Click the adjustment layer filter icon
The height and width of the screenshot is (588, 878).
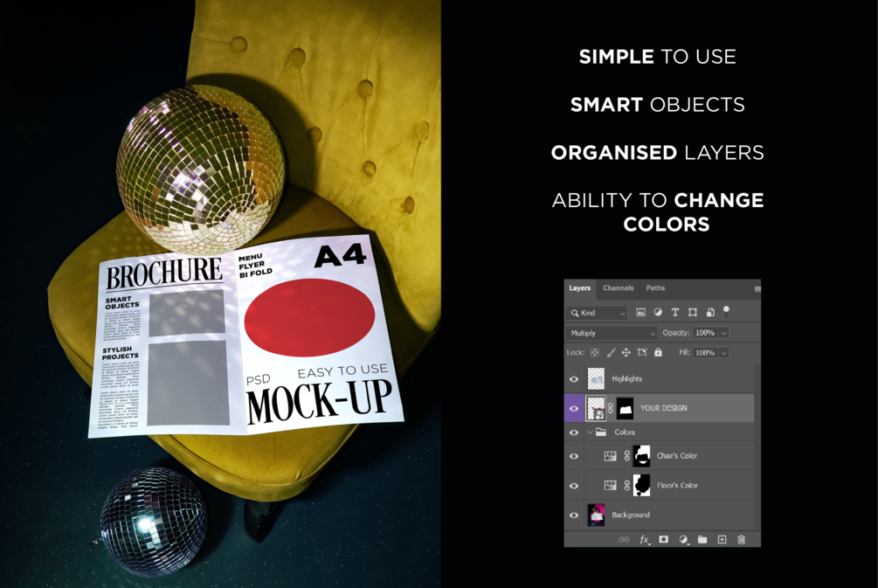pyautogui.click(x=658, y=313)
